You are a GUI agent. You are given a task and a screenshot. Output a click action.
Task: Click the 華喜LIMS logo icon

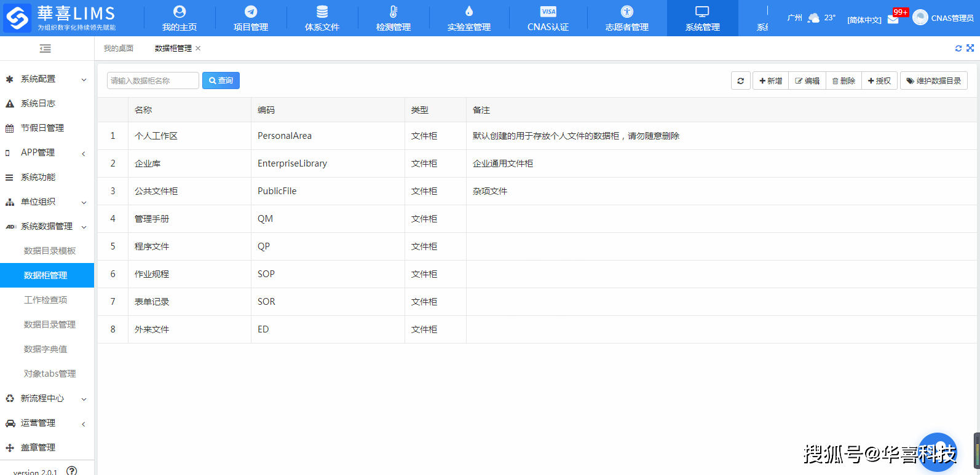coord(17,18)
